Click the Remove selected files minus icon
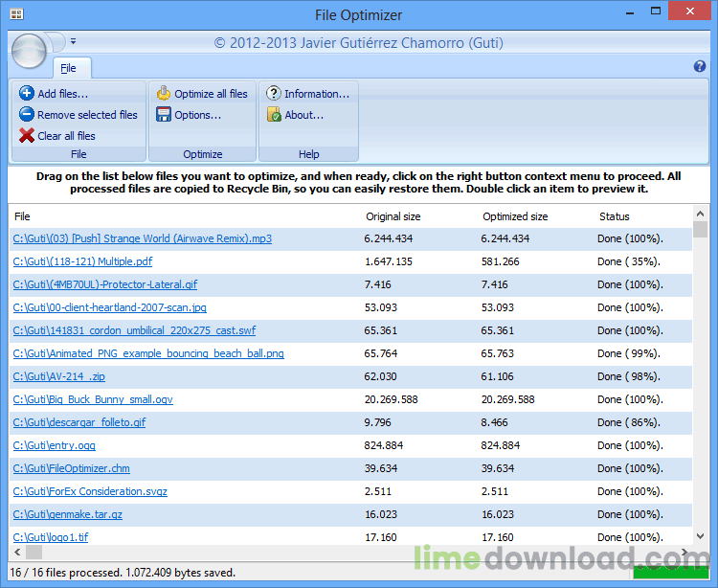This screenshot has width=718, height=588. pyautogui.click(x=26, y=115)
